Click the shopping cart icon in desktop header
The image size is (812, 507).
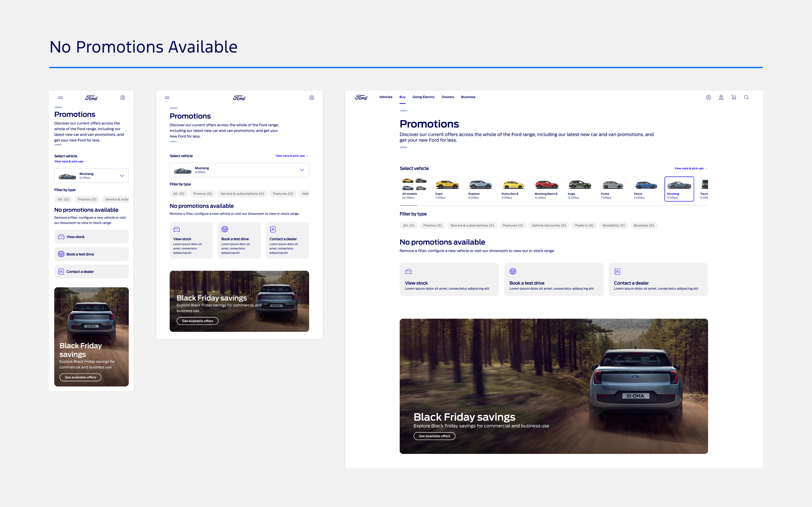[733, 97]
